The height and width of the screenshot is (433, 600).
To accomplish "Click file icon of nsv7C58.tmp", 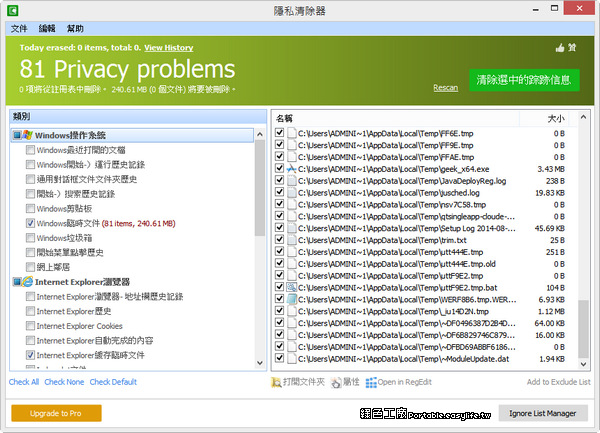I will (292, 204).
